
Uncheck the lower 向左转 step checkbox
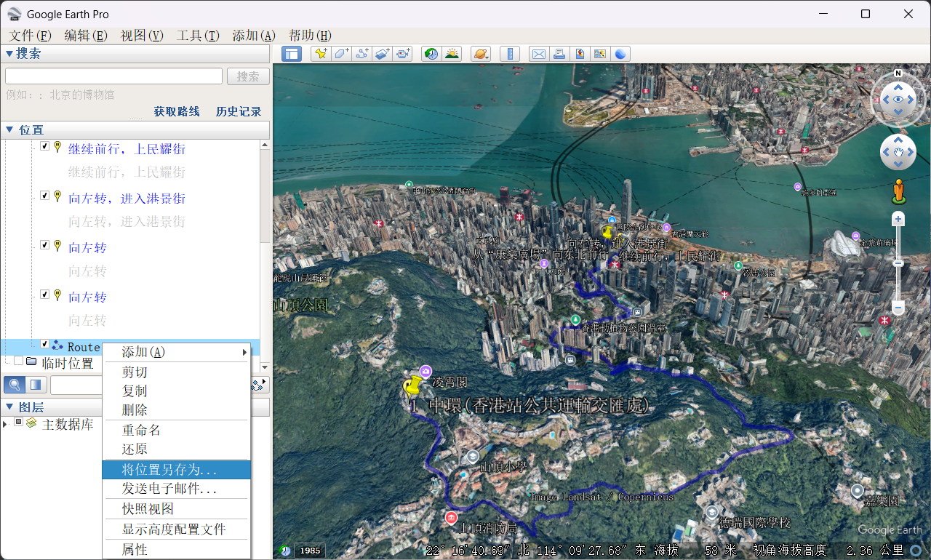pos(44,295)
